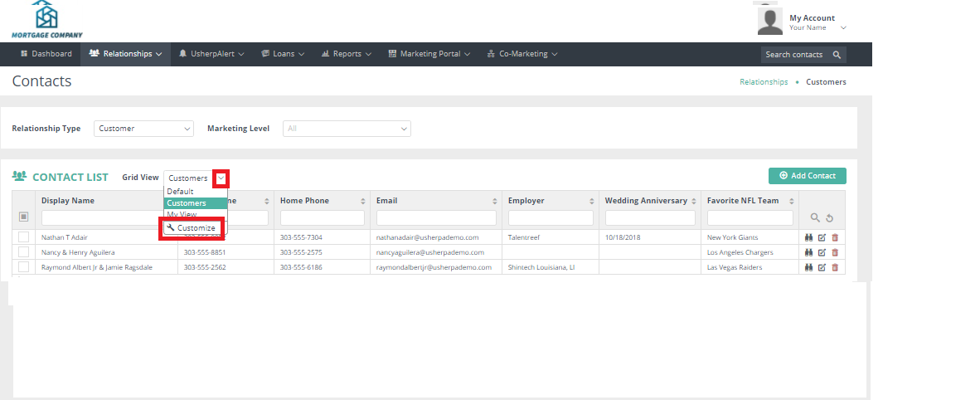Click the search contacts magnifier icon
Image resolution: width=980 pixels, height=400 pixels.
coord(837,55)
